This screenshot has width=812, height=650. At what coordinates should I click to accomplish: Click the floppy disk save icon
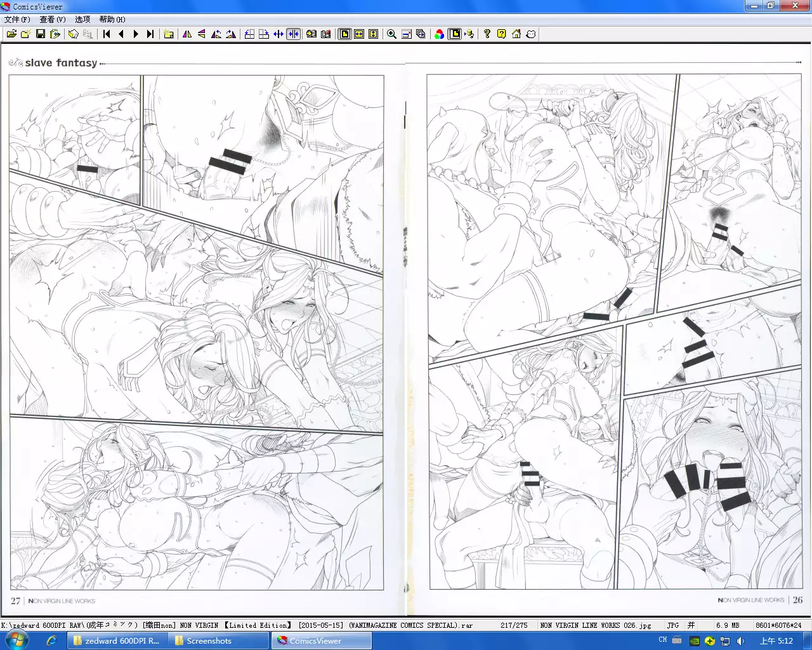(41, 34)
